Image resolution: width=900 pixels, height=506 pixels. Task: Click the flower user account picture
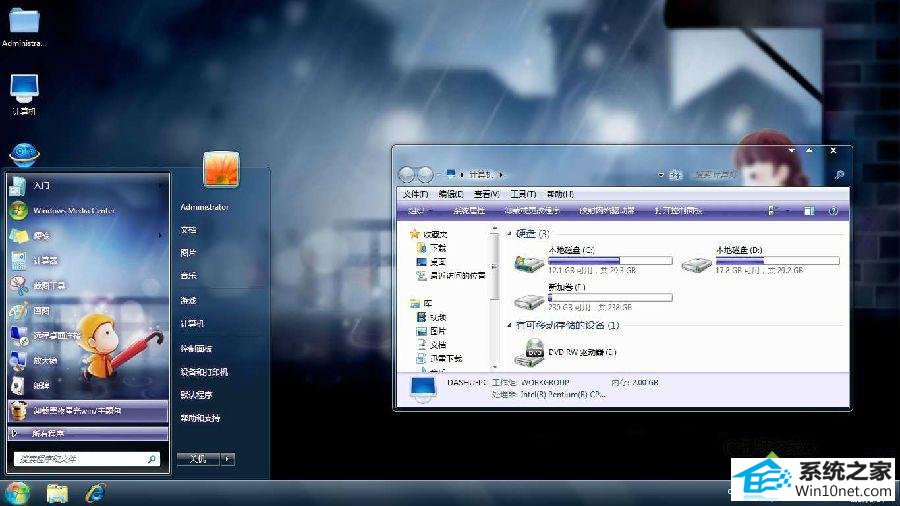coord(221,169)
